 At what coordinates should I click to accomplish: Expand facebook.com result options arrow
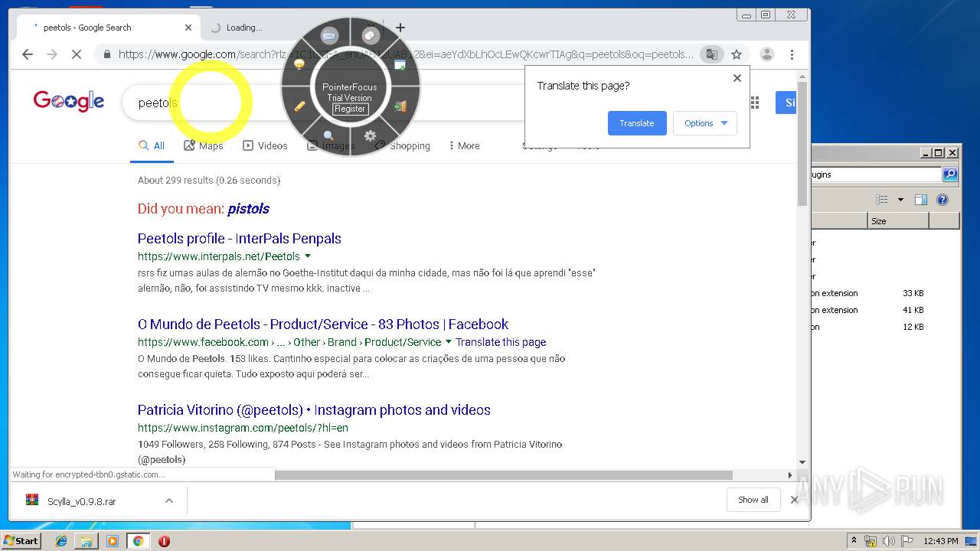click(x=449, y=342)
